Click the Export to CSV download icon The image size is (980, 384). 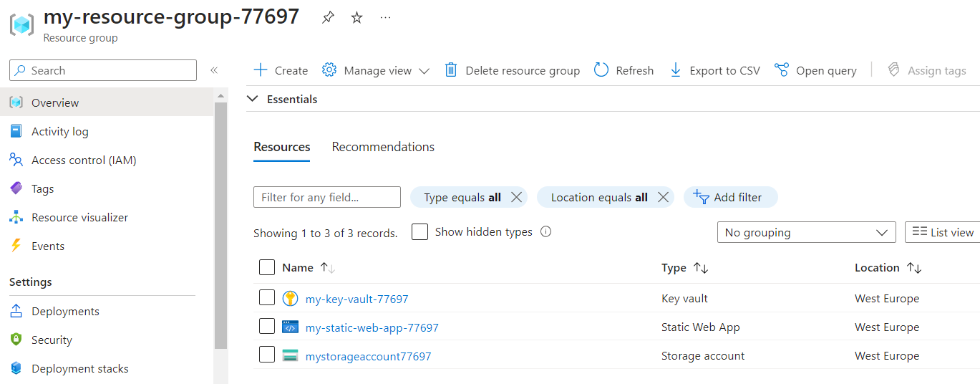(675, 70)
